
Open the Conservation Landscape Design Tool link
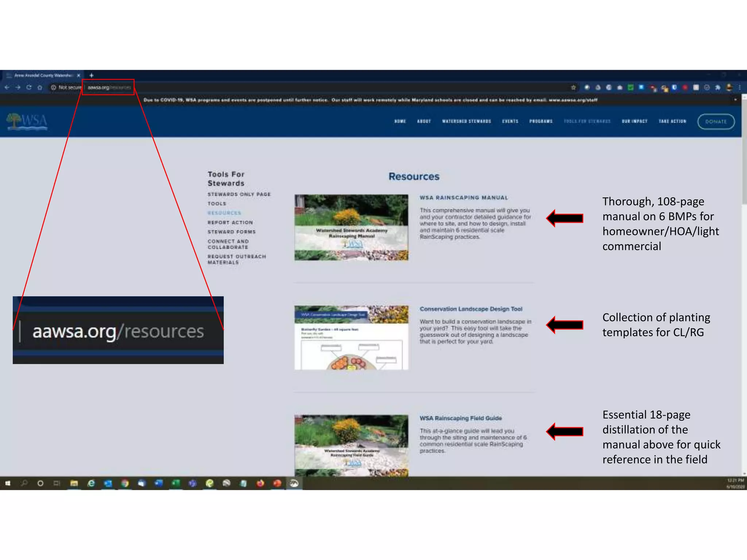point(471,309)
